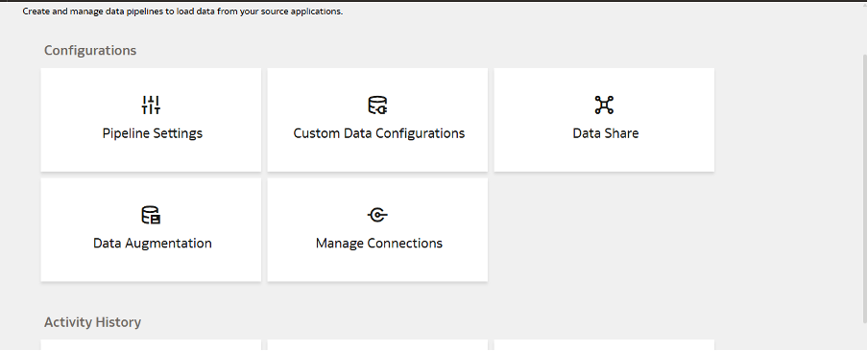Image resolution: width=868 pixels, height=351 pixels.
Task: Click the Manage Connections plug icon
Action: pyautogui.click(x=377, y=215)
